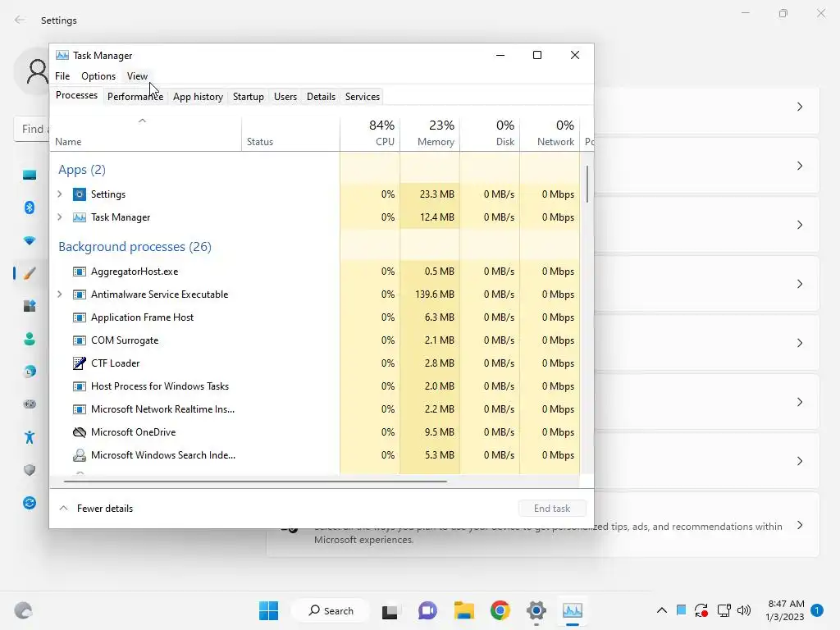This screenshot has height=630, width=840.
Task: Select the 'Microsoft OneDrive' process name
Action: pyautogui.click(x=134, y=431)
